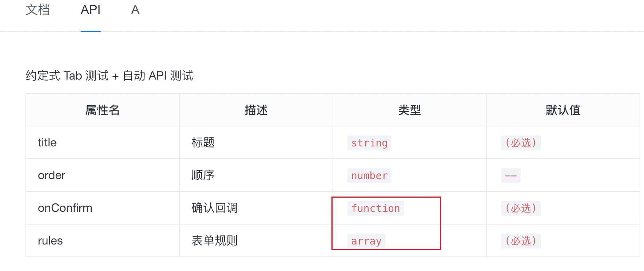Click the onConfirm property name

(x=65, y=208)
